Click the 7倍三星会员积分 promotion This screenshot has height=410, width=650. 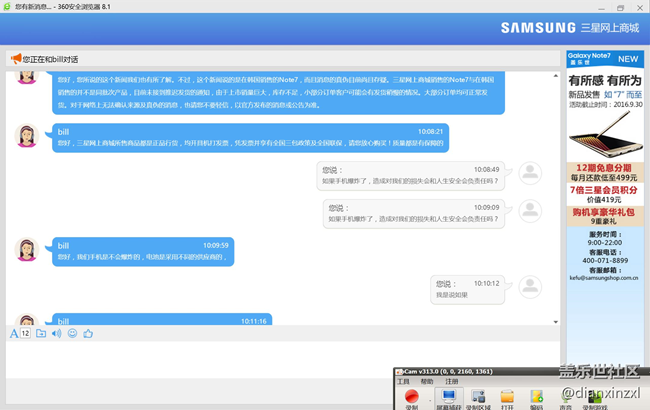605,194
